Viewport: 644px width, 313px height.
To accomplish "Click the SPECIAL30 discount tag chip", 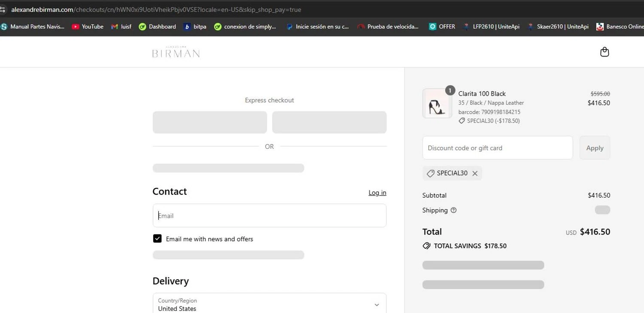I will pyautogui.click(x=452, y=173).
